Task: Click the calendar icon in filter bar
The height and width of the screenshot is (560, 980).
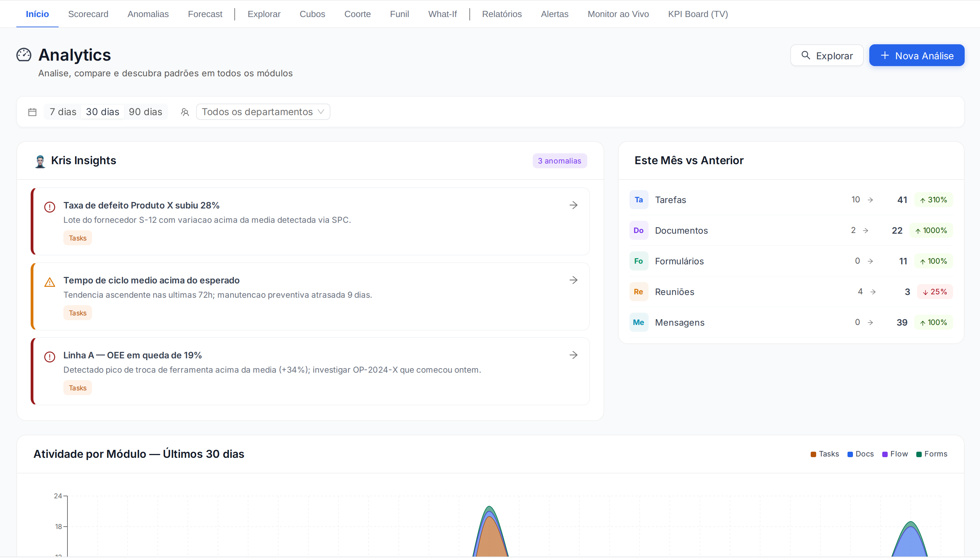Action: pyautogui.click(x=32, y=112)
